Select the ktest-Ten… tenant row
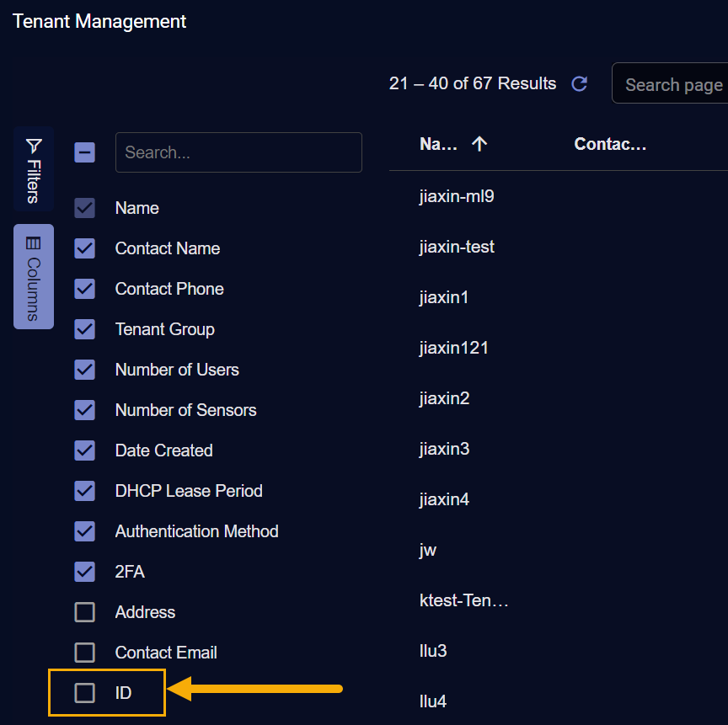 464,600
